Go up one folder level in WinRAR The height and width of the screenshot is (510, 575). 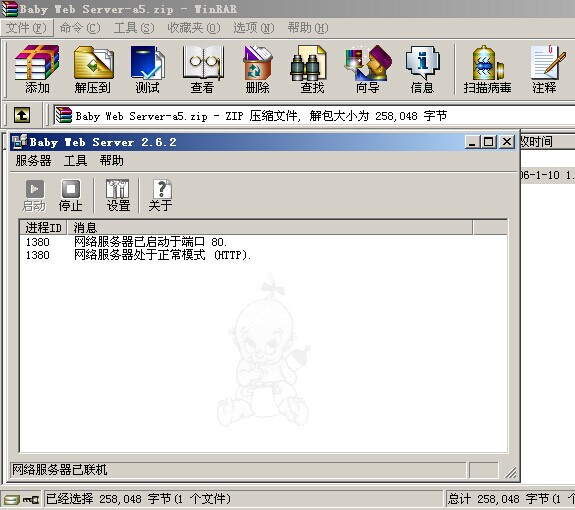[22, 115]
